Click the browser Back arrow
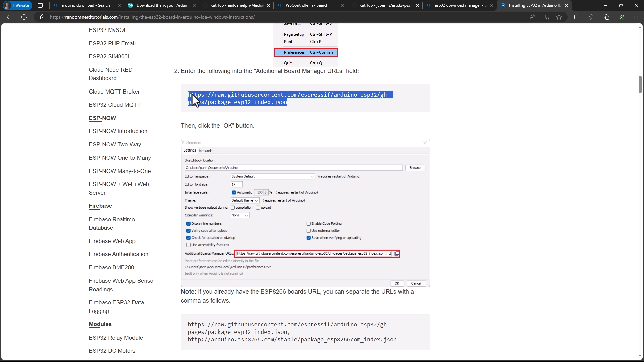Viewport: 644px width, 362px height. tap(9, 17)
